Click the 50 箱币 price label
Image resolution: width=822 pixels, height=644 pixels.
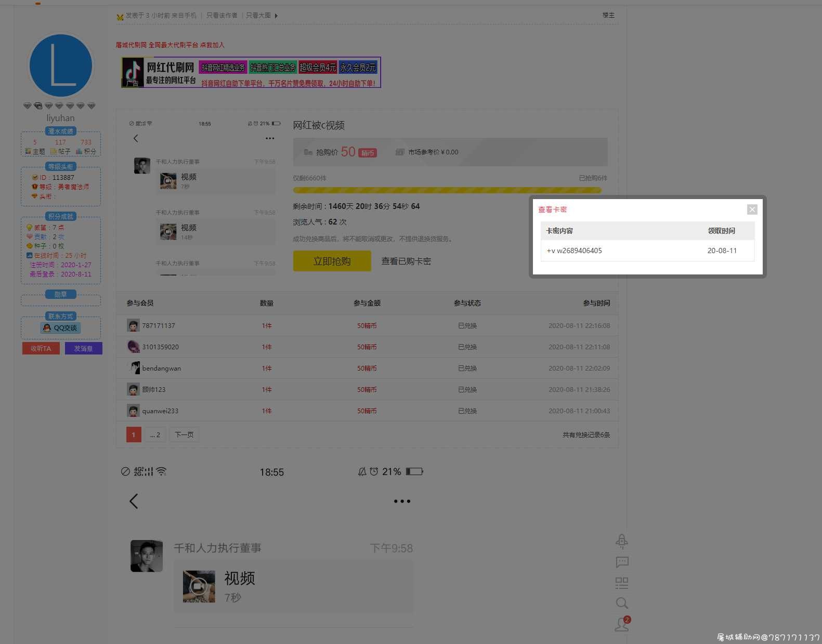(359, 152)
